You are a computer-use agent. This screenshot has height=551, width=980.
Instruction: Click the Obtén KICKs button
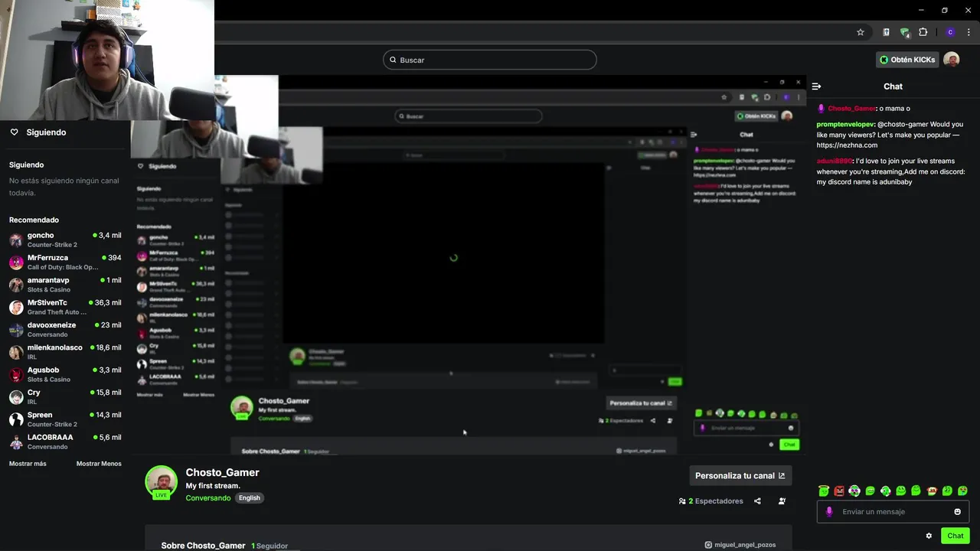907,60
